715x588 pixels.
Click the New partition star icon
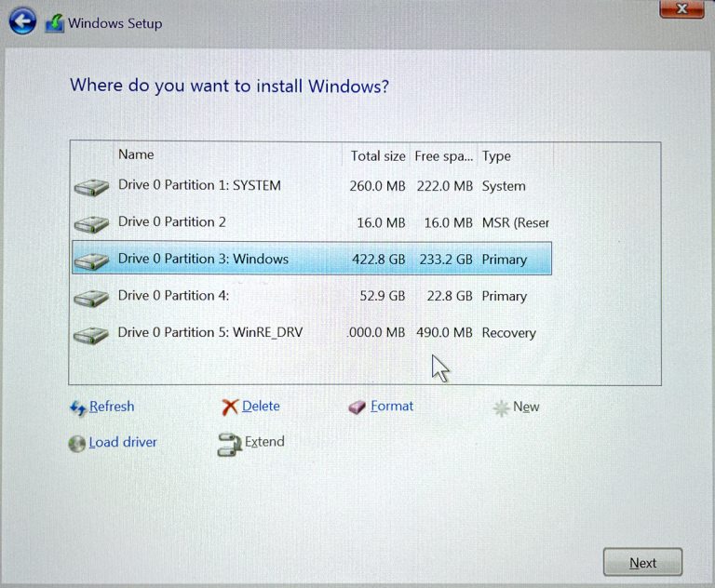point(501,408)
